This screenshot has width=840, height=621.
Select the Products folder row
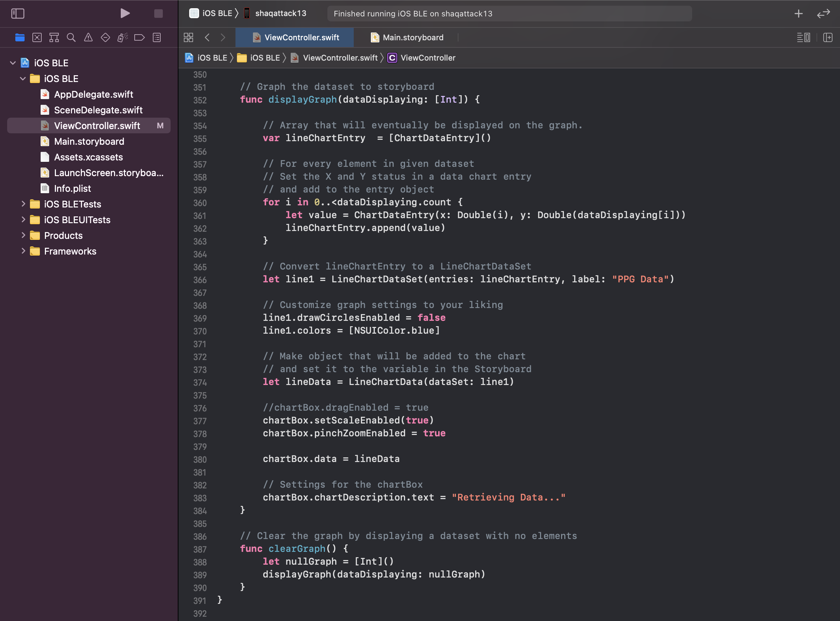click(x=89, y=236)
